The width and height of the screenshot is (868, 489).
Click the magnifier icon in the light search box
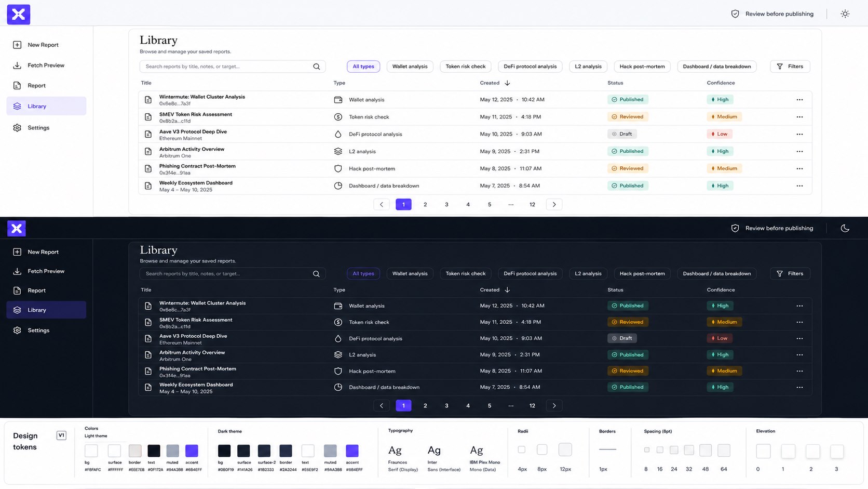click(x=316, y=67)
